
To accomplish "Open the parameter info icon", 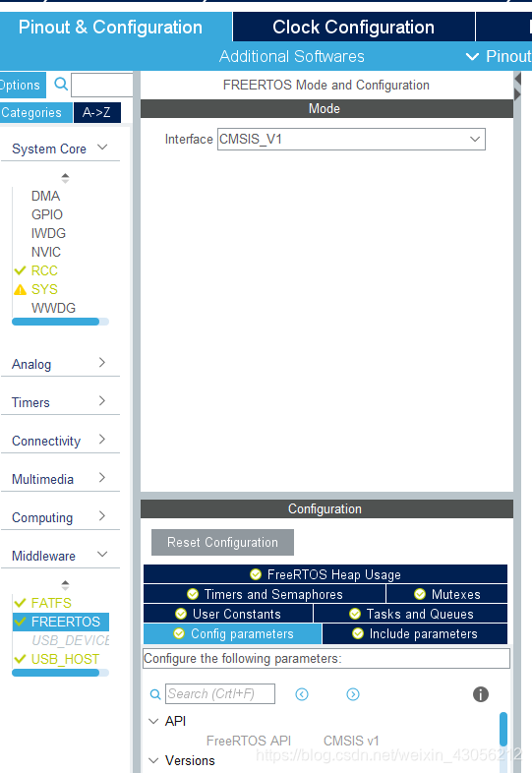I will (x=481, y=694).
